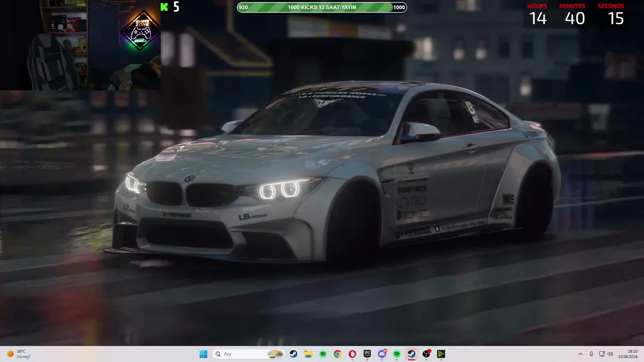Expand the hidden system tray icons chevron

pyautogui.click(x=581, y=354)
